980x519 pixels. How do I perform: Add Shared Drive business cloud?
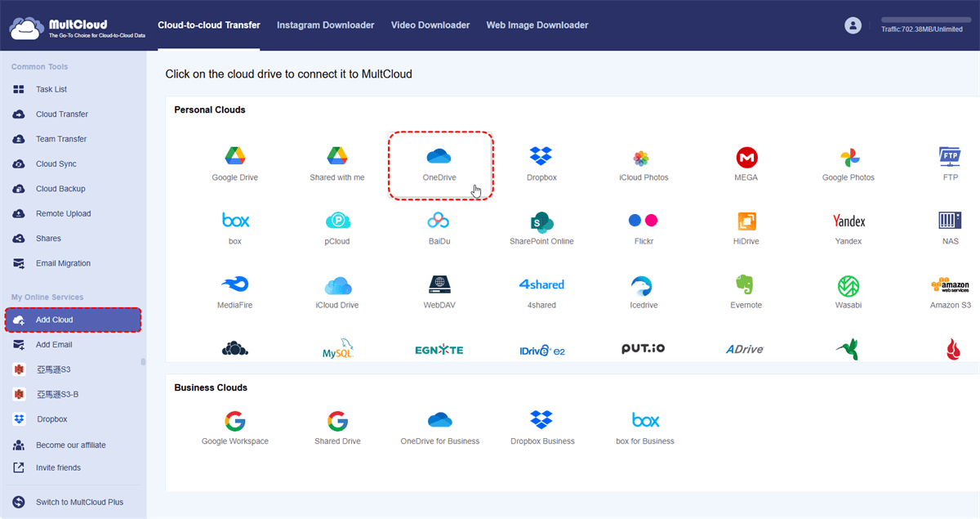point(337,427)
